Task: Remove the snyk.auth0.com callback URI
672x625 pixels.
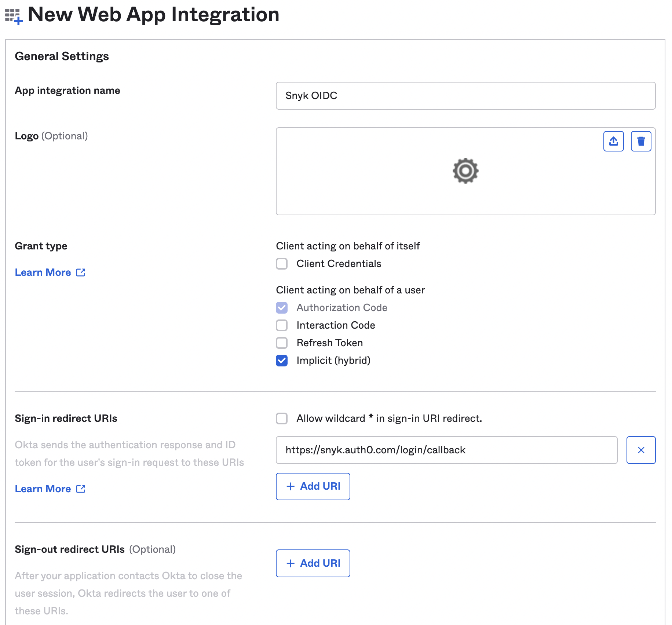Action: [x=640, y=450]
